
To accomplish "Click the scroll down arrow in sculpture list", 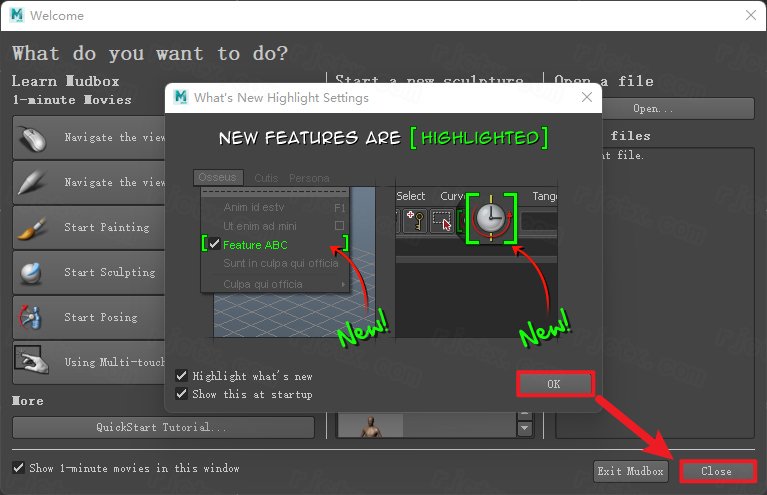I will 524,428.
